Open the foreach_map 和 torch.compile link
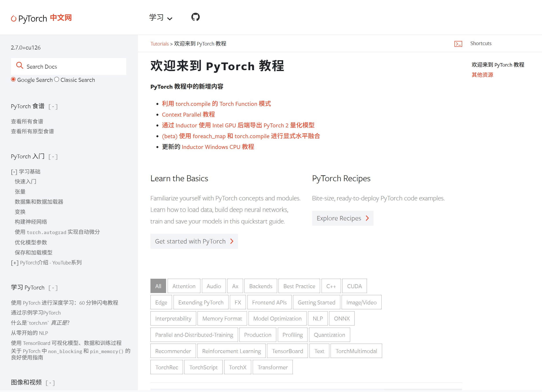 coord(241,136)
